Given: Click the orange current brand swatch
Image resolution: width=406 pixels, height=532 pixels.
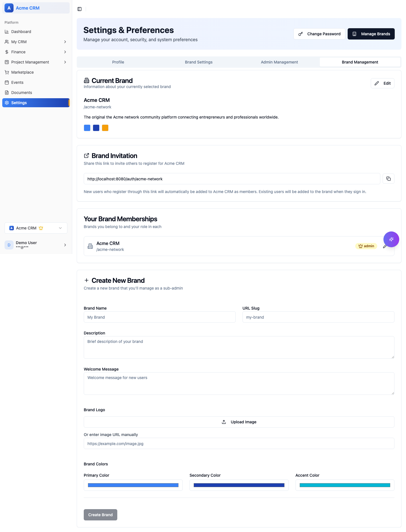Looking at the screenshot, I should point(105,128).
